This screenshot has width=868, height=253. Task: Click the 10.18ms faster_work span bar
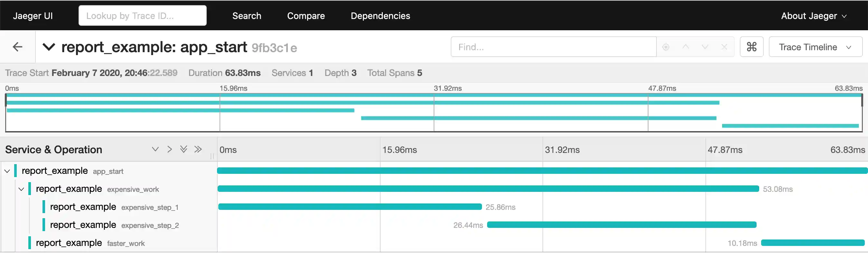[813, 243]
